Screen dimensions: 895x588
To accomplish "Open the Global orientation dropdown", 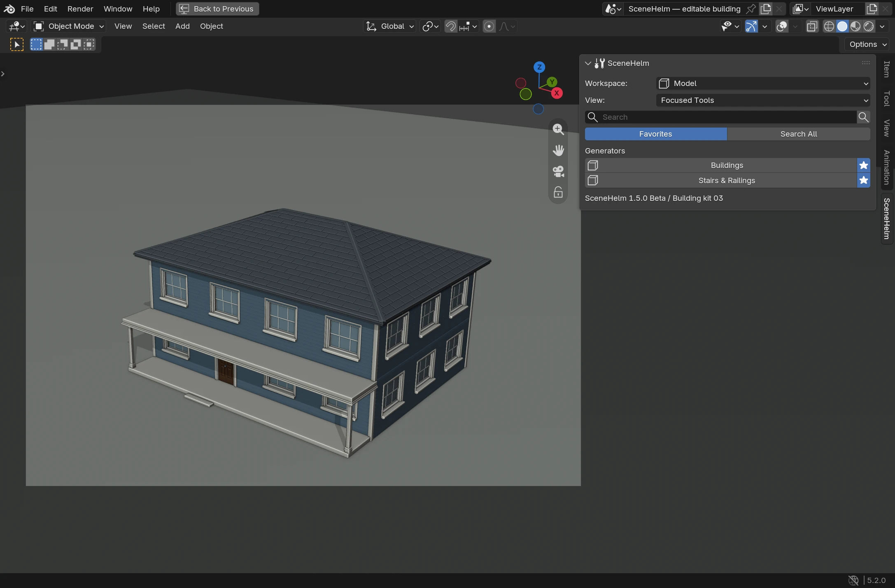I will pyautogui.click(x=390, y=26).
